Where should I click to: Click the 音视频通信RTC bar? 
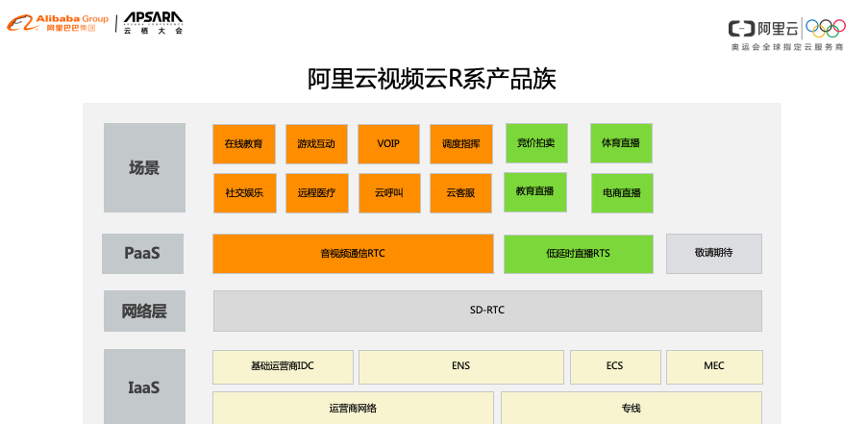coord(353,254)
